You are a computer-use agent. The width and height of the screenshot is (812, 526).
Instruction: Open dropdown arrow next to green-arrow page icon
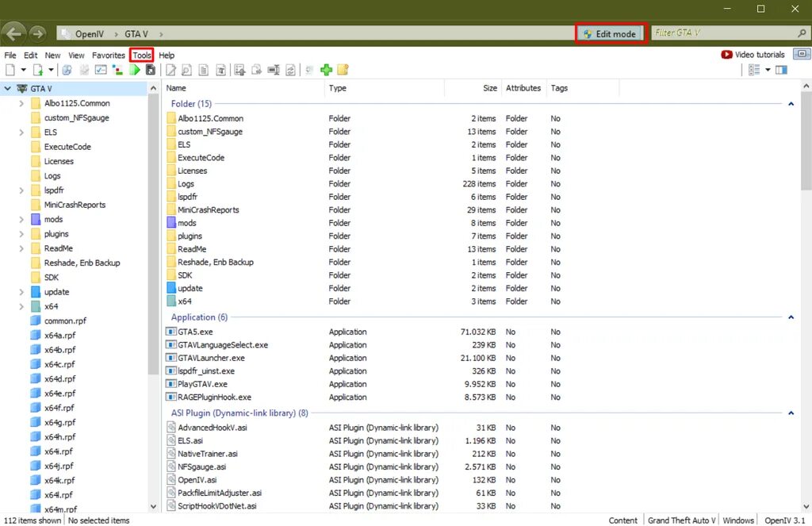coord(51,70)
